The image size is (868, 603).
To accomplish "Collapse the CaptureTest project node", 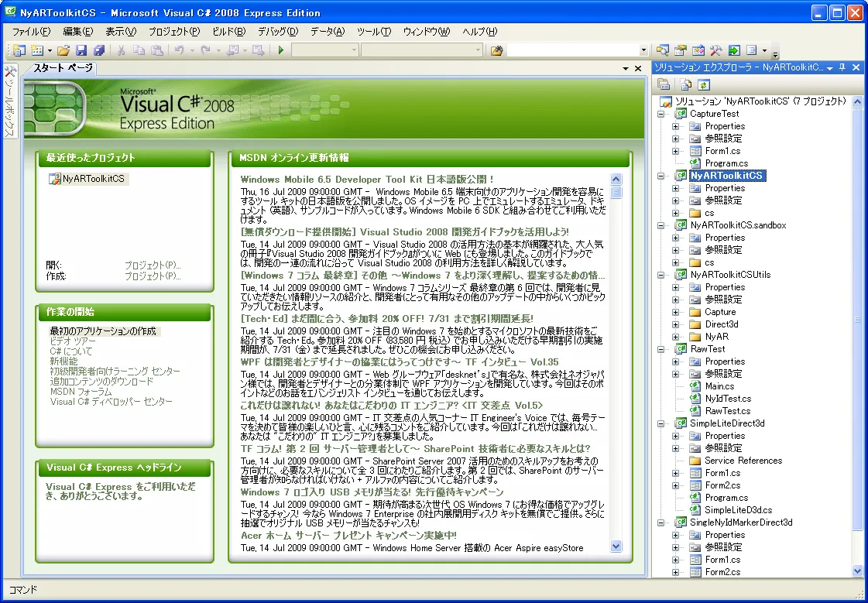I will tap(660, 114).
